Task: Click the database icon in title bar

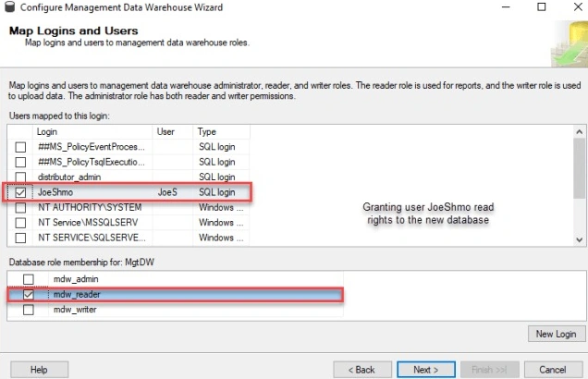Action: [x=9, y=7]
